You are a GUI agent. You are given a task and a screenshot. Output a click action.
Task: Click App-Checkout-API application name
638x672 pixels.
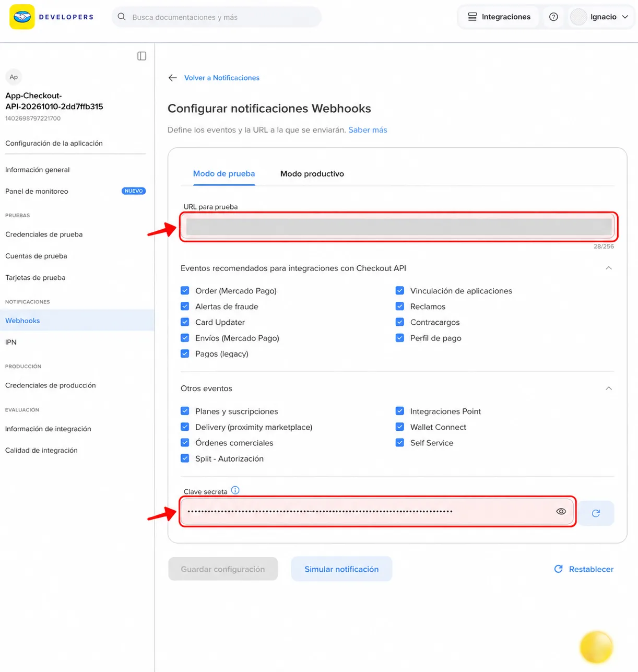click(54, 101)
